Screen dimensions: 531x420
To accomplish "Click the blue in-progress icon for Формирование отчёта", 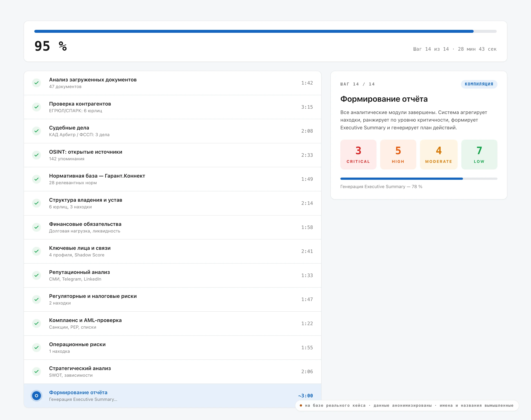I will (x=37, y=396).
